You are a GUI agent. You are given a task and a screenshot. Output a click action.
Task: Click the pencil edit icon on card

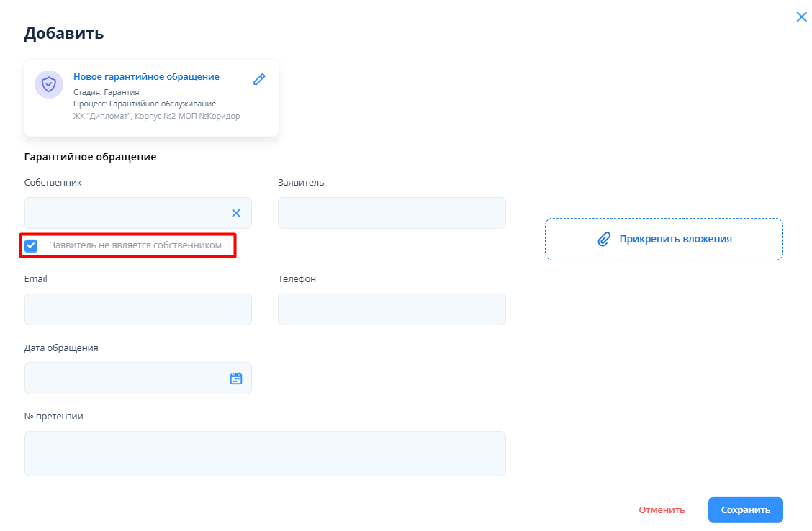259,79
